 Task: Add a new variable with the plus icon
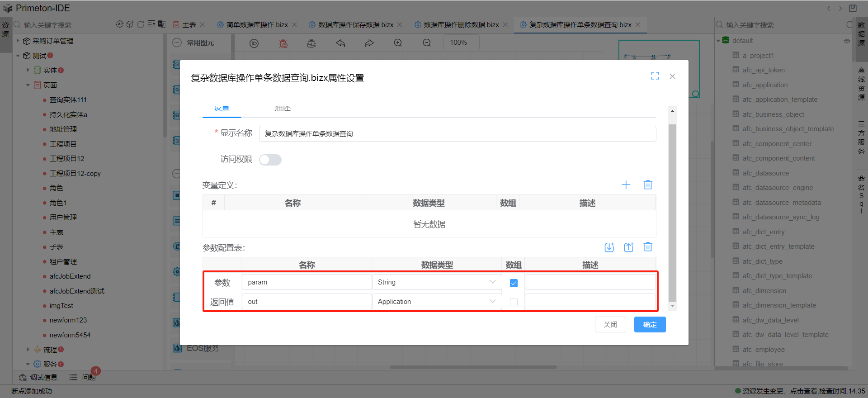click(x=626, y=185)
